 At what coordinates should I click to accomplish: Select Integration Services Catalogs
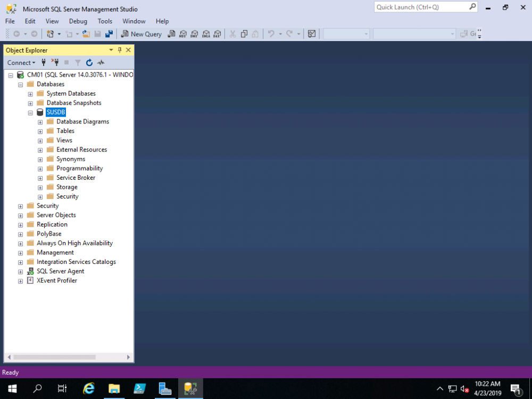point(76,262)
